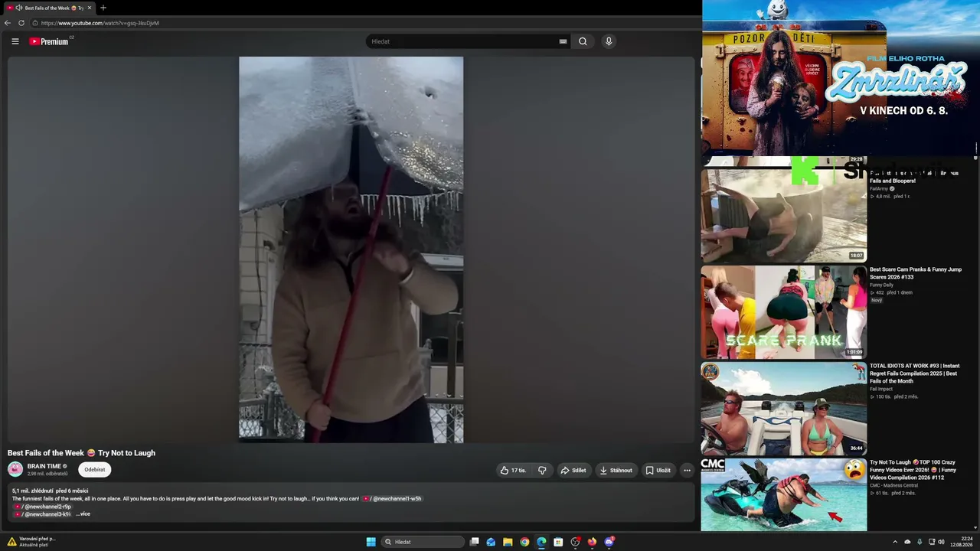
Task: Open the BRAIN TIME channel avatar
Action: click(15, 469)
